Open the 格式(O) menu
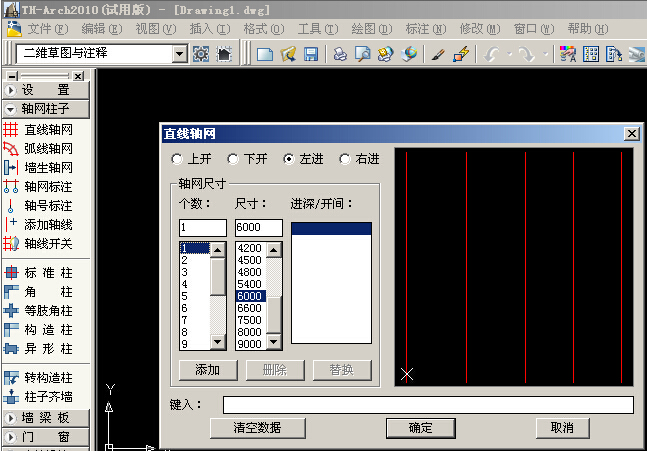This screenshot has height=451, width=647. [264, 29]
